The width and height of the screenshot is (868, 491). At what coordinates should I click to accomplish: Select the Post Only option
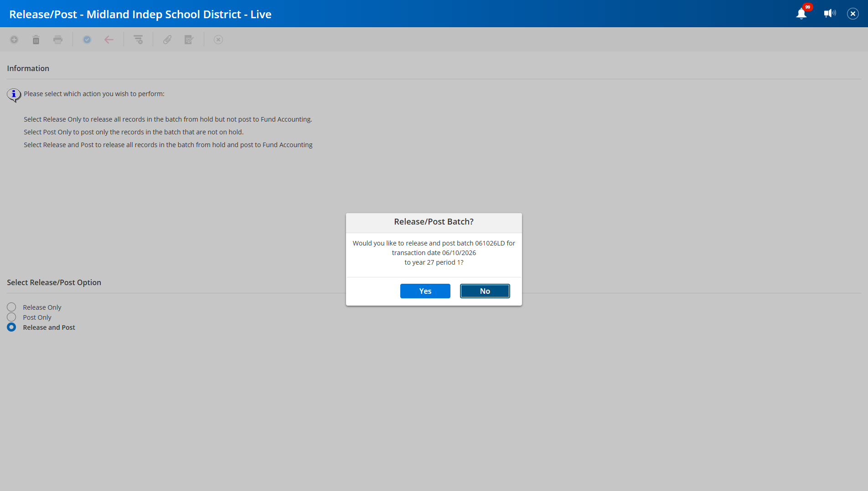11,317
